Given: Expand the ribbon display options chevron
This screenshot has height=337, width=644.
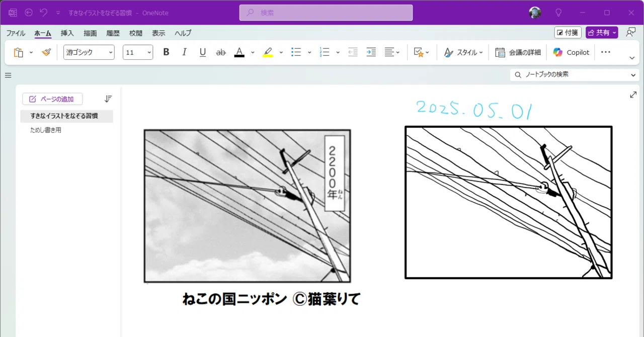Looking at the screenshot, I should point(632,58).
